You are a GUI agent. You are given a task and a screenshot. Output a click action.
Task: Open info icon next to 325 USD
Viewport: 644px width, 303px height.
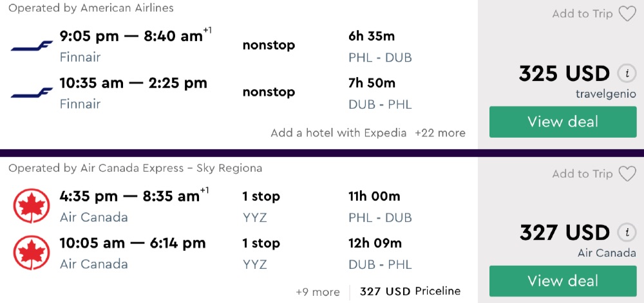tap(626, 73)
